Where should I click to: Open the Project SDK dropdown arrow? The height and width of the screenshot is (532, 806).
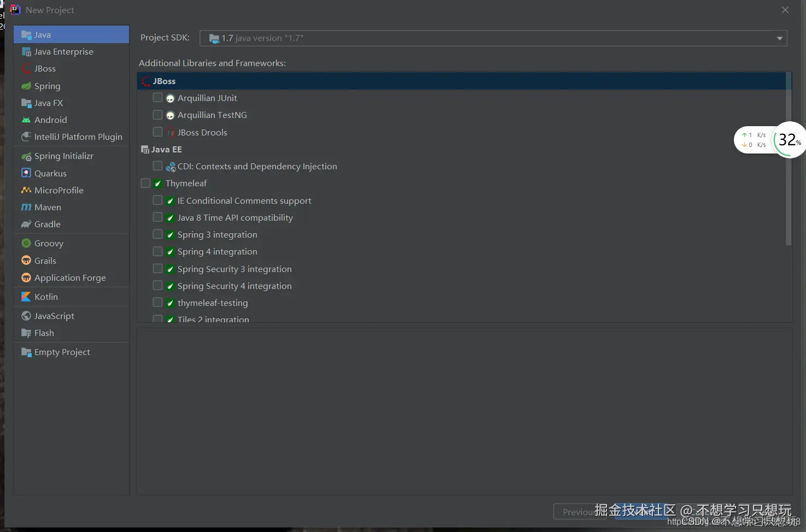(x=779, y=38)
